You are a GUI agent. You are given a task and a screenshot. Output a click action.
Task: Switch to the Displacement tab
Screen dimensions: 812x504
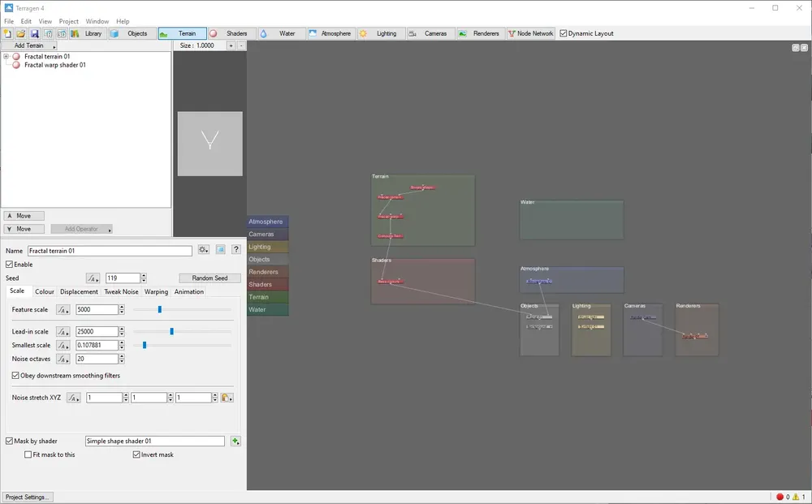coord(79,292)
